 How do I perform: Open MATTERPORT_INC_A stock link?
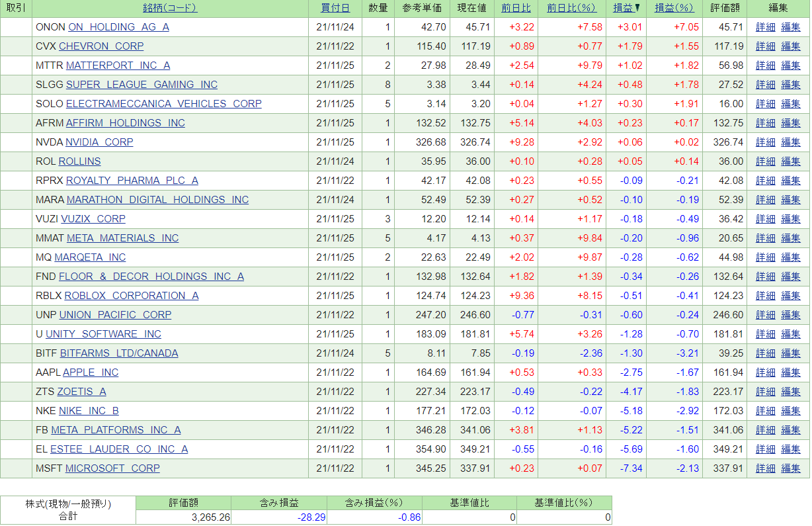[x=118, y=66]
